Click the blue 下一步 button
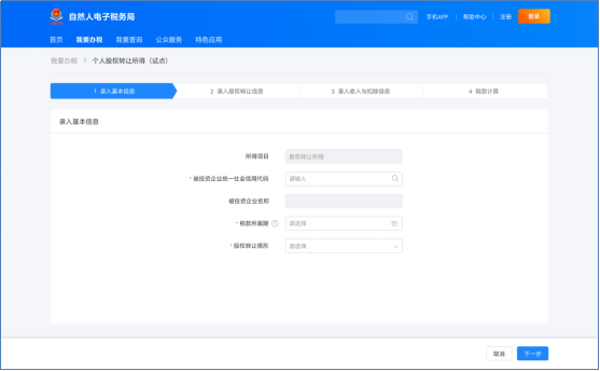 533,354
